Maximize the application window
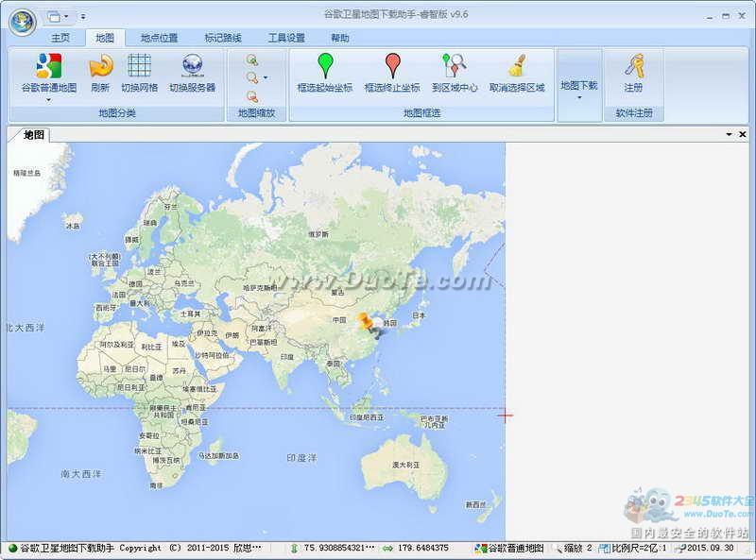The height and width of the screenshot is (560, 756). [726, 16]
